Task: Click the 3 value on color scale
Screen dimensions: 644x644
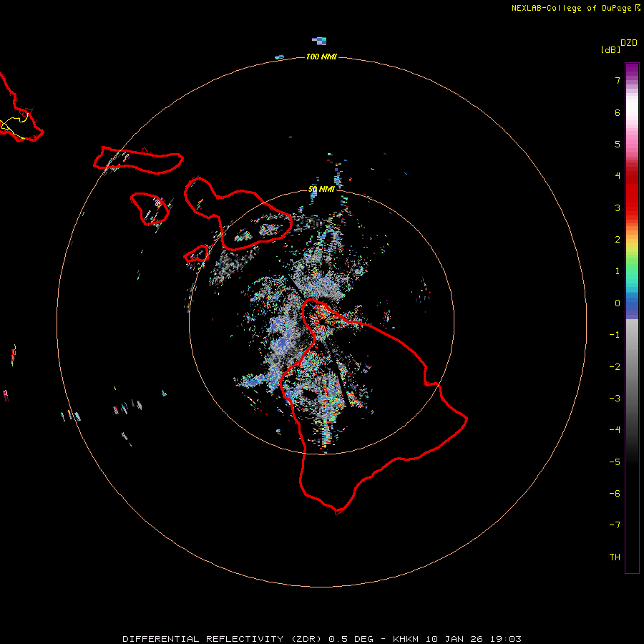Action: pyautogui.click(x=618, y=208)
